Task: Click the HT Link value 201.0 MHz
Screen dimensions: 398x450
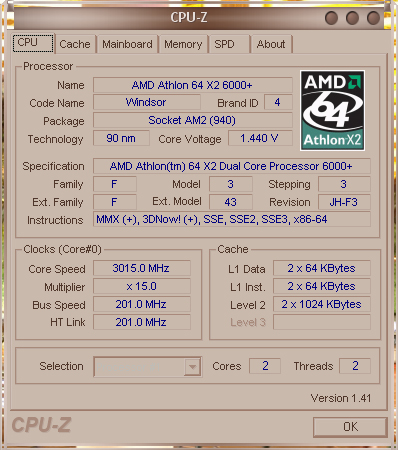Action: (x=142, y=322)
